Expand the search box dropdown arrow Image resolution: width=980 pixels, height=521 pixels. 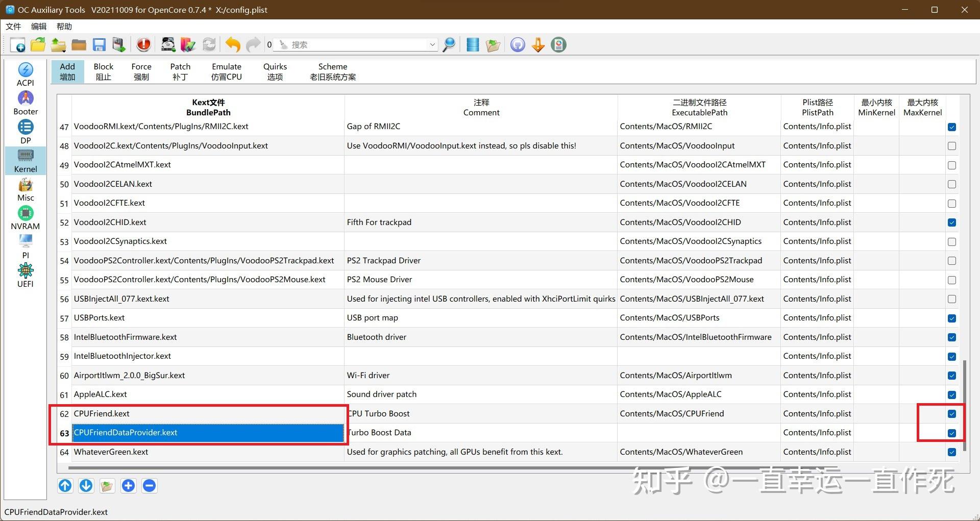432,45
